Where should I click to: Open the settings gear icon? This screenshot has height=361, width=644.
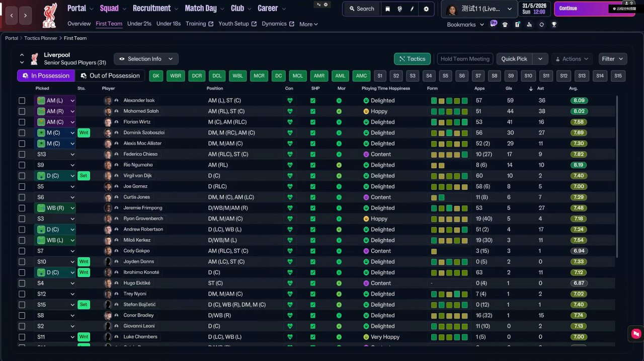point(427,9)
